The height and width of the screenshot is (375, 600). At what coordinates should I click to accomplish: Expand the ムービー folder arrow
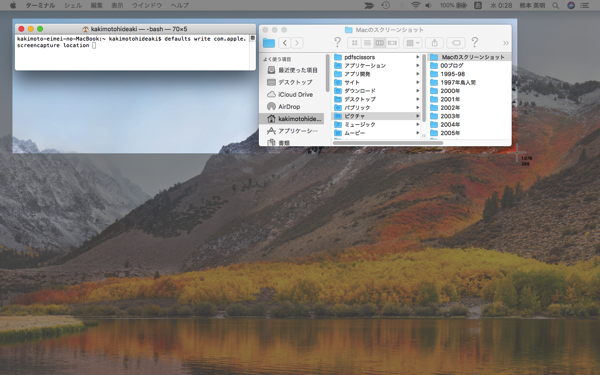point(417,133)
